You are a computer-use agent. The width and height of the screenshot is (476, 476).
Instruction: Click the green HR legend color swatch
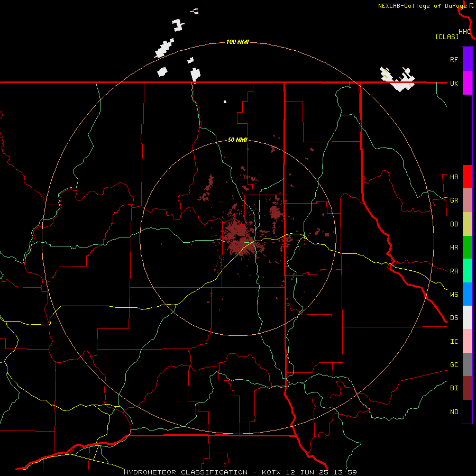(467, 247)
